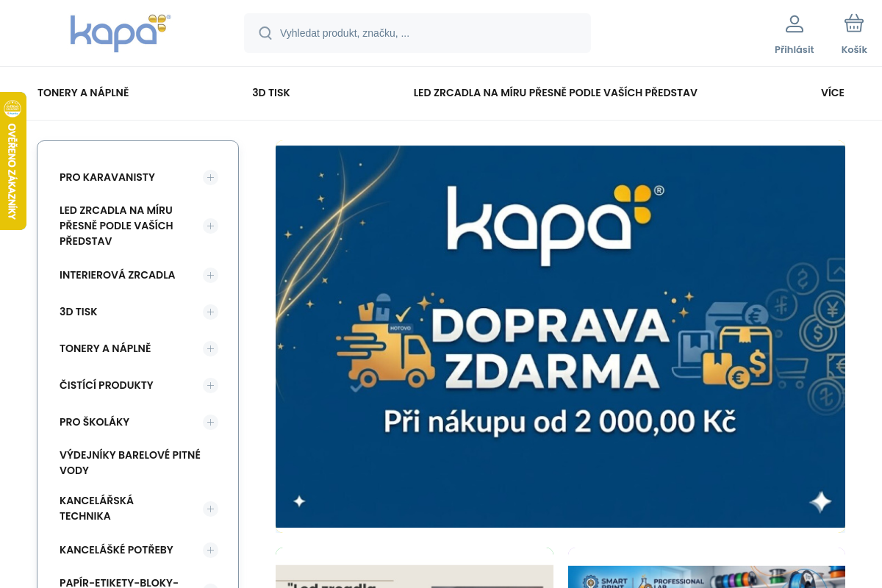The image size is (882, 588).
Task: Open the Ověřeno zákazníky side badge
Action: pos(12,161)
